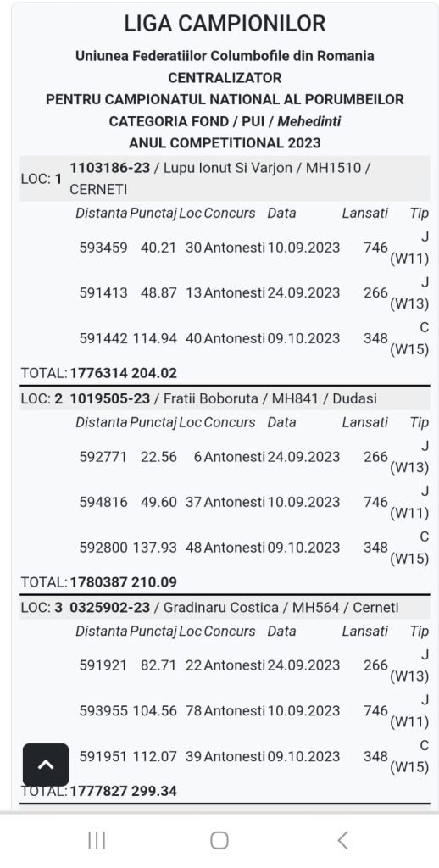This screenshot has width=439, height=868.
Task: Select the 137.93 score row
Action: [253, 548]
